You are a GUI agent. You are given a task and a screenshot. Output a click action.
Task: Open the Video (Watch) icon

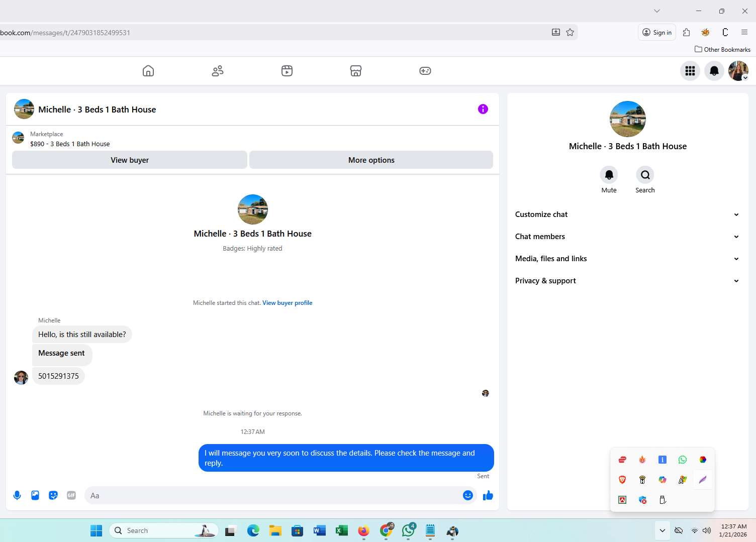pyautogui.click(x=287, y=71)
